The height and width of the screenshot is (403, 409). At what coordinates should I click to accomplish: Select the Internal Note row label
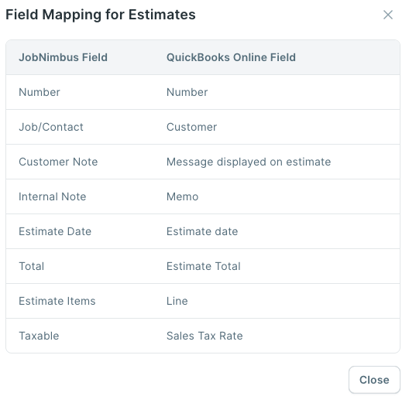tap(52, 197)
